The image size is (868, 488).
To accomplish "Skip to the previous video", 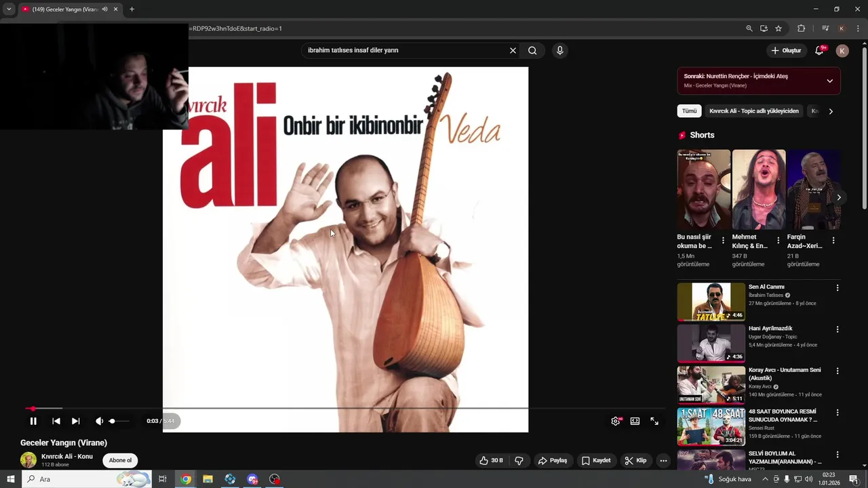I will (56, 421).
